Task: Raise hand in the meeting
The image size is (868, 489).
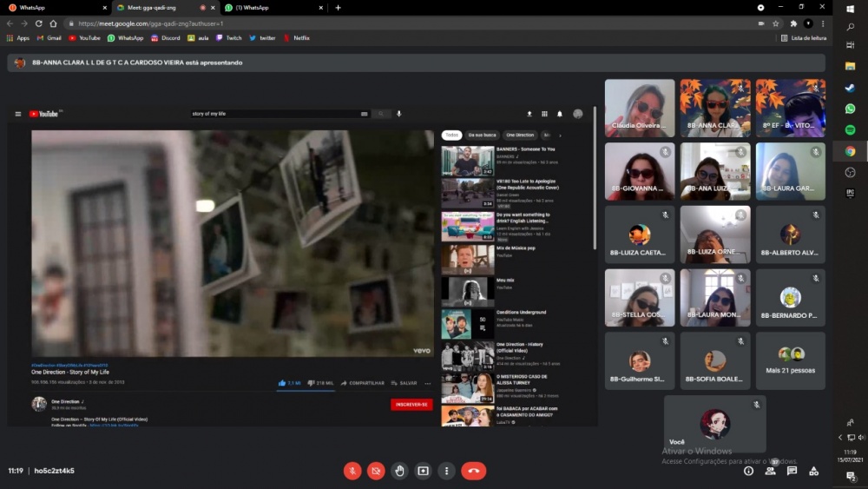Action: [399, 471]
